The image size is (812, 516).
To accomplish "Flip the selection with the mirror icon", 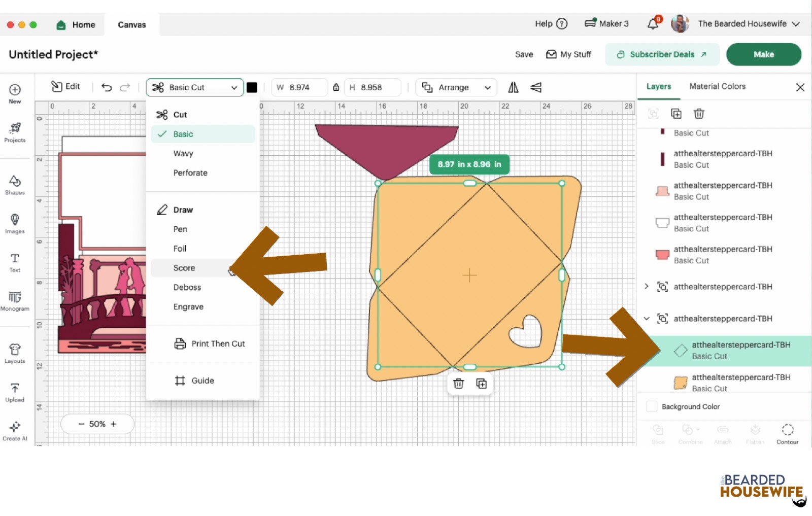I will click(x=513, y=87).
